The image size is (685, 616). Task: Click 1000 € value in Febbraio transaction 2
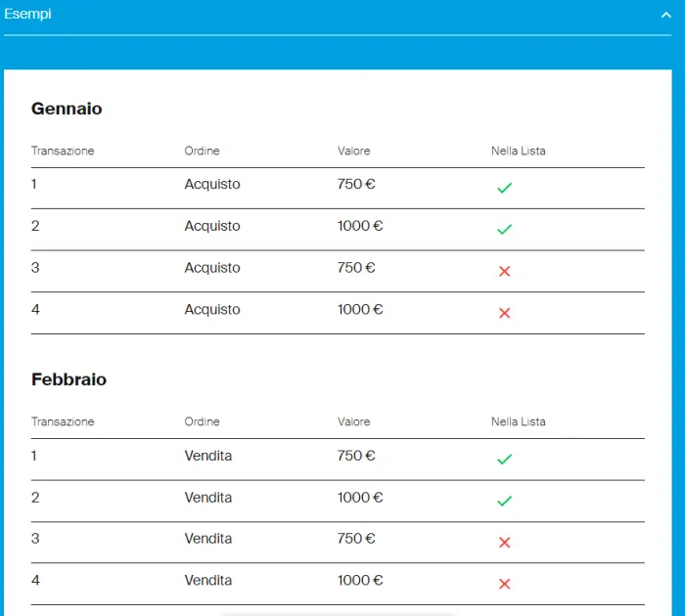[x=360, y=498]
